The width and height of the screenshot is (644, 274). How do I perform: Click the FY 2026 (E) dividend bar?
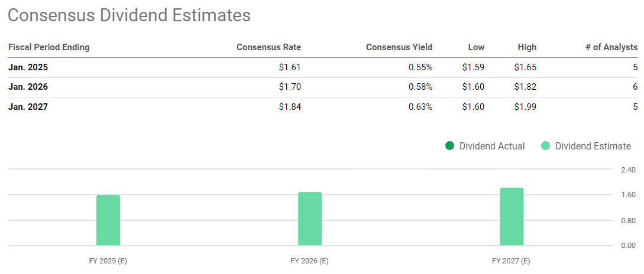310,218
